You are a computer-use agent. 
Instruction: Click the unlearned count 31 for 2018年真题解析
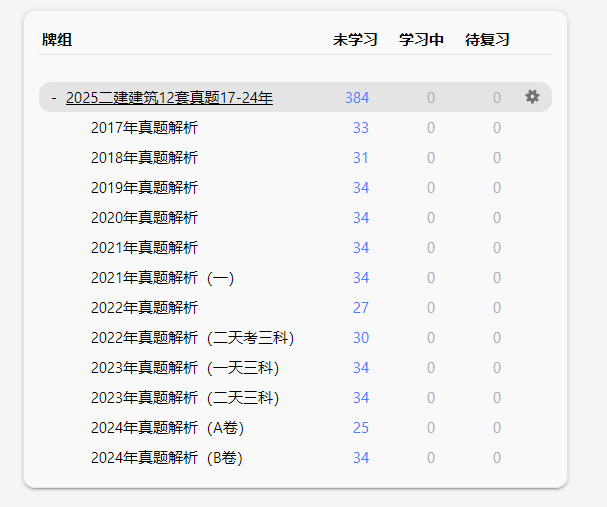[361, 158]
